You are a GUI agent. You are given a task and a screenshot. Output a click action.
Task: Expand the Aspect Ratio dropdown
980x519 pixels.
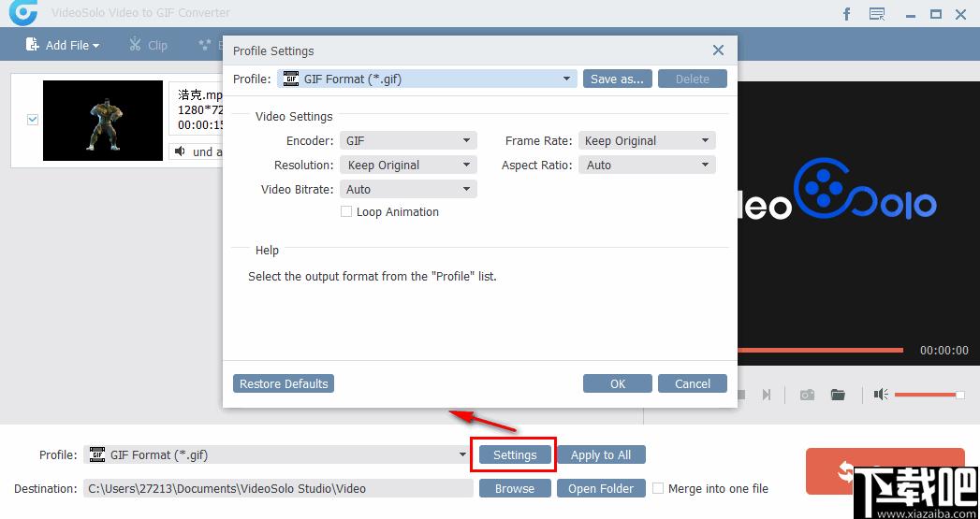pyautogui.click(x=647, y=165)
